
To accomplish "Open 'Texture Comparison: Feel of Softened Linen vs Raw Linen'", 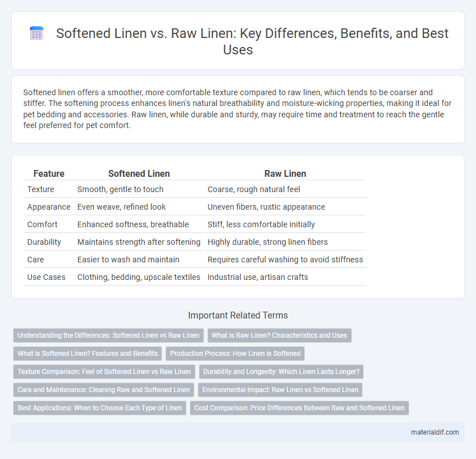I will [x=104, y=372].
